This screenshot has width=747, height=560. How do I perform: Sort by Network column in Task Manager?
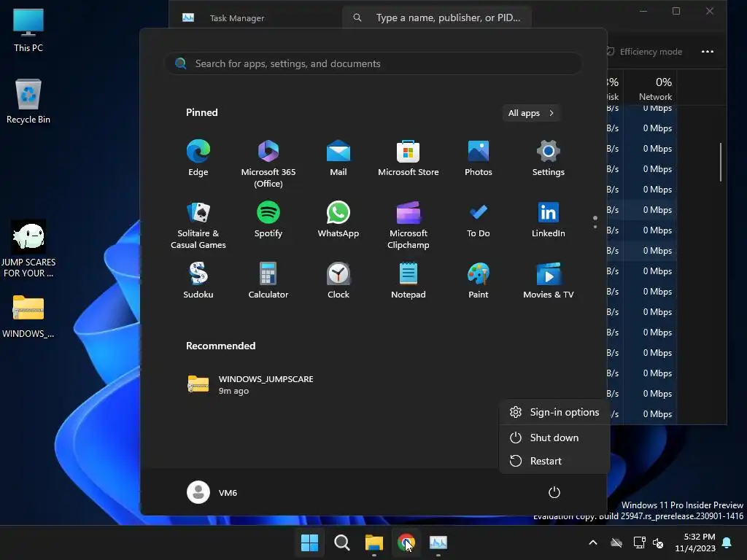coord(651,89)
